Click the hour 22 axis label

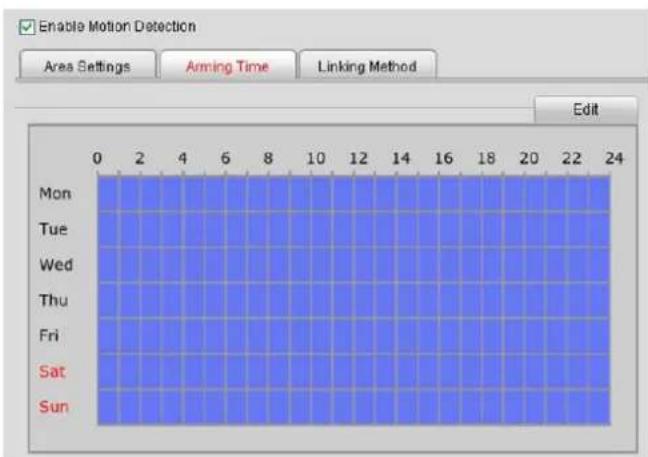coord(572,158)
